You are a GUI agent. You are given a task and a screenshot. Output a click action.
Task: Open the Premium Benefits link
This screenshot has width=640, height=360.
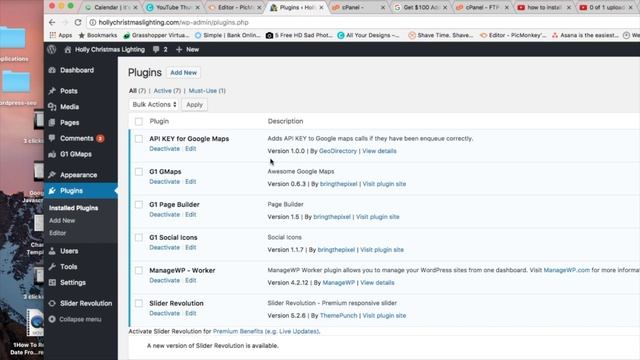tap(266, 331)
